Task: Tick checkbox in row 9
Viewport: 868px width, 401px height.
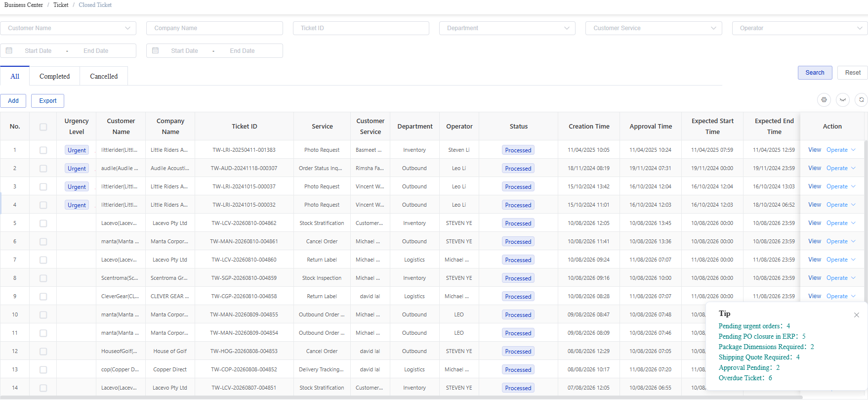Action: click(43, 297)
